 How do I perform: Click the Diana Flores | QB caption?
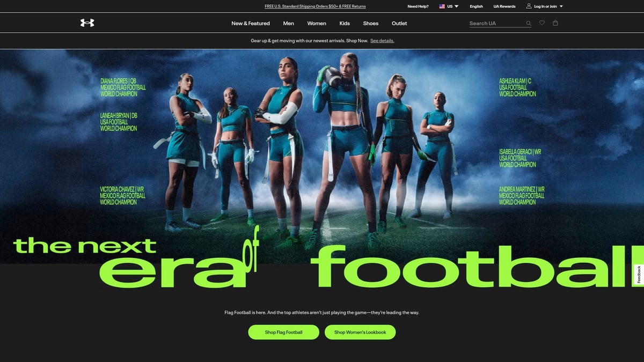pos(123,87)
